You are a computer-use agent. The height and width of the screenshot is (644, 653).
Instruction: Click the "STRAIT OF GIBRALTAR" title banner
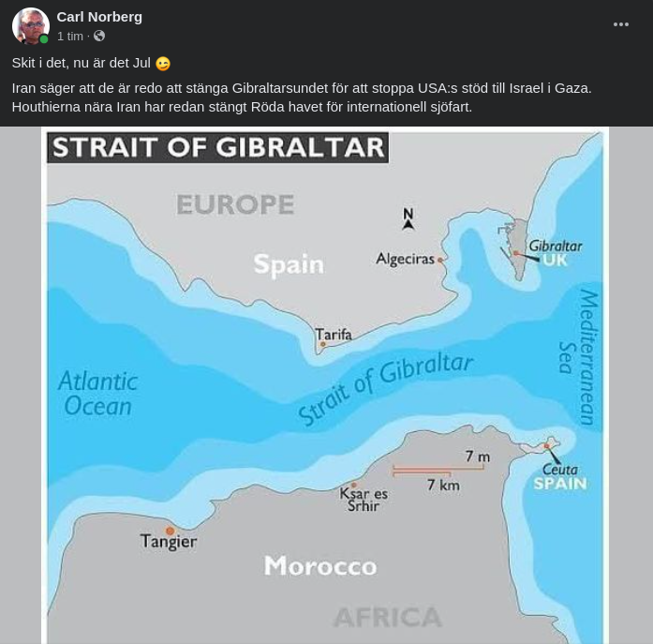[217, 147]
